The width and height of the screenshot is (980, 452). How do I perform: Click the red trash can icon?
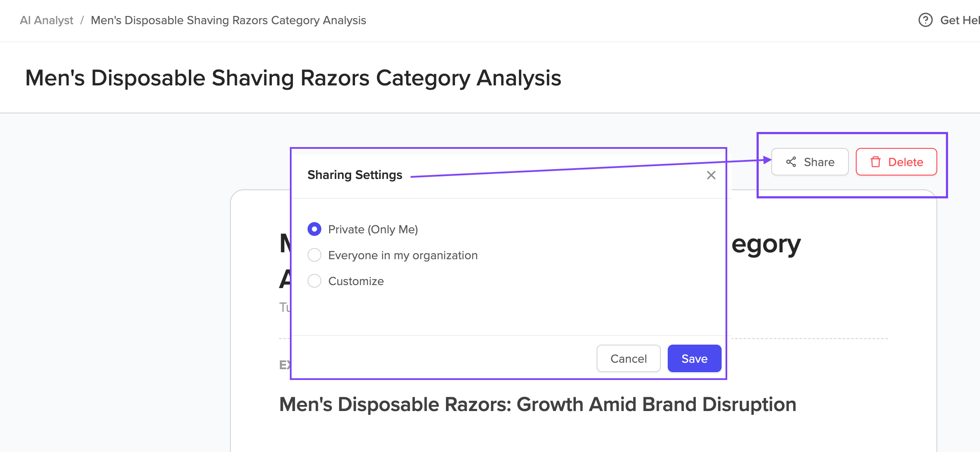click(875, 162)
